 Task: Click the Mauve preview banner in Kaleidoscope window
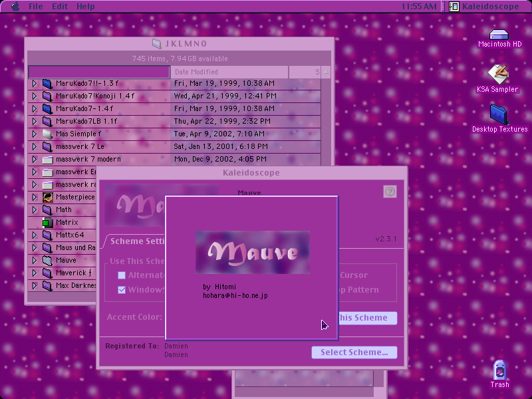coord(135,205)
